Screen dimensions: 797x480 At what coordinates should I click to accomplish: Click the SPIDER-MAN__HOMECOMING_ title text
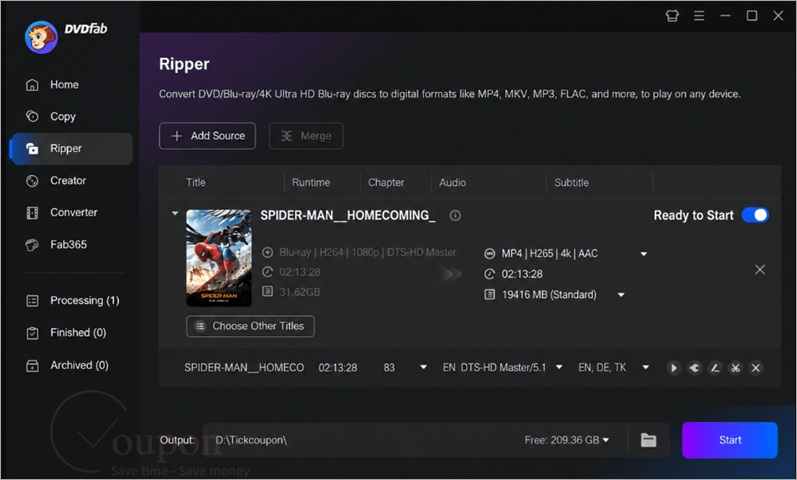(x=348, y=216)
